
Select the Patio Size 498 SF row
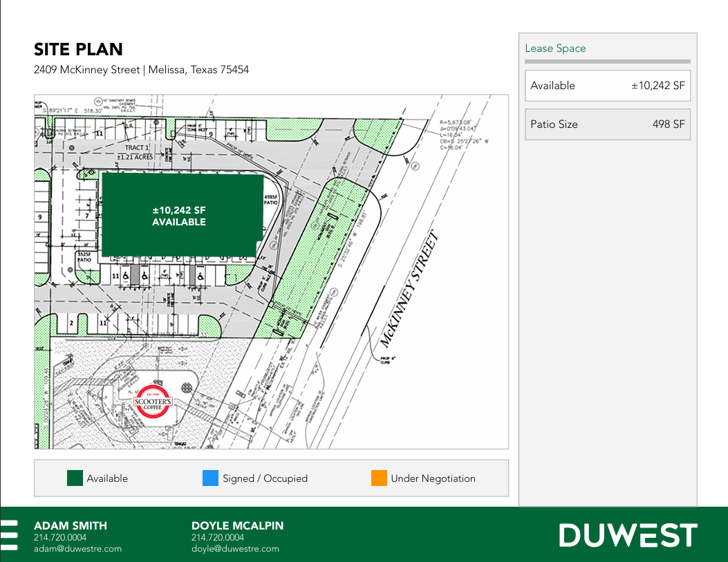608,124
